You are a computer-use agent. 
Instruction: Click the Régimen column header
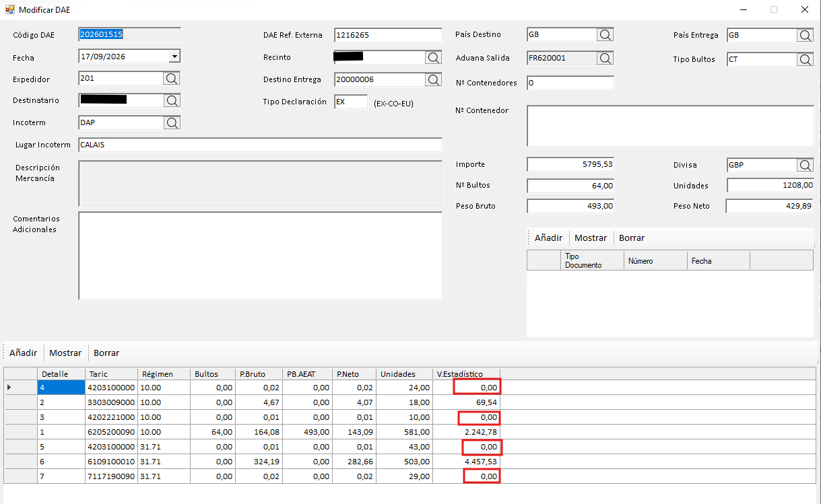coord(164,374)
